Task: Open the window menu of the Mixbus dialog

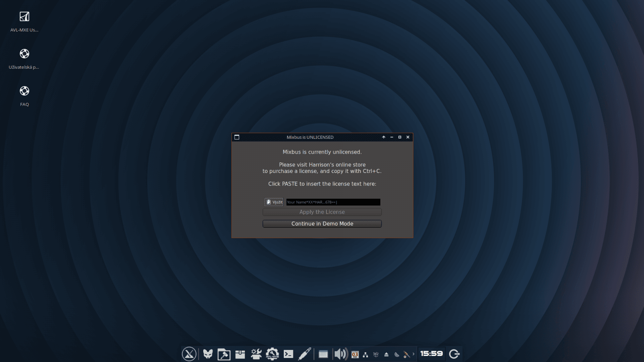Action: pyautogui.click(x=236, y=137)
